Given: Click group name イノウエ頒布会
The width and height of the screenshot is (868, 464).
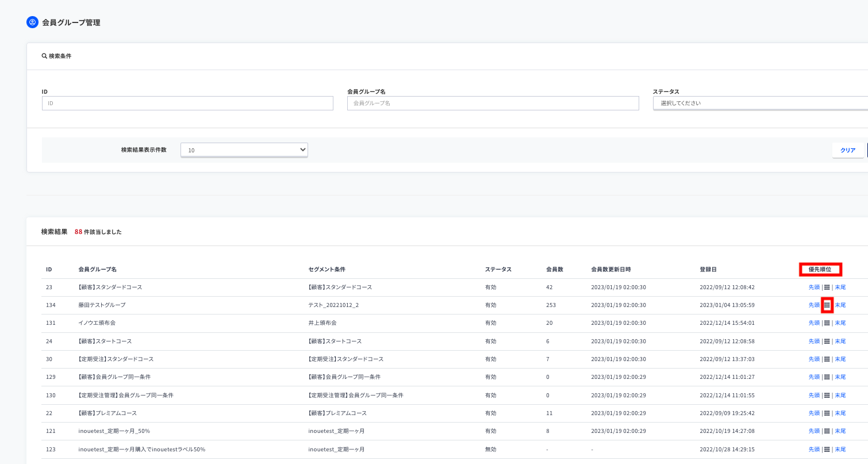Looking at the screenshot, I should click(97, 323).
